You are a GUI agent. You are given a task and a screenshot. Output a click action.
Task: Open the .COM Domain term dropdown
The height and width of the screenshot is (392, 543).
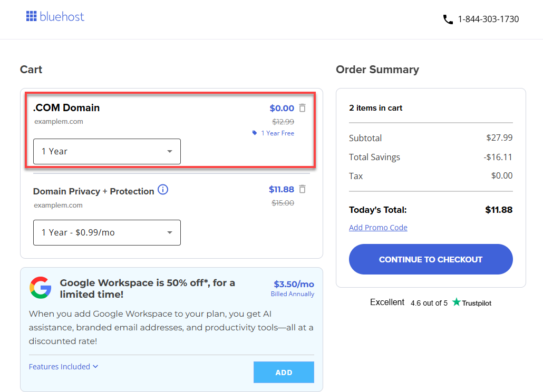click(106, 151)
